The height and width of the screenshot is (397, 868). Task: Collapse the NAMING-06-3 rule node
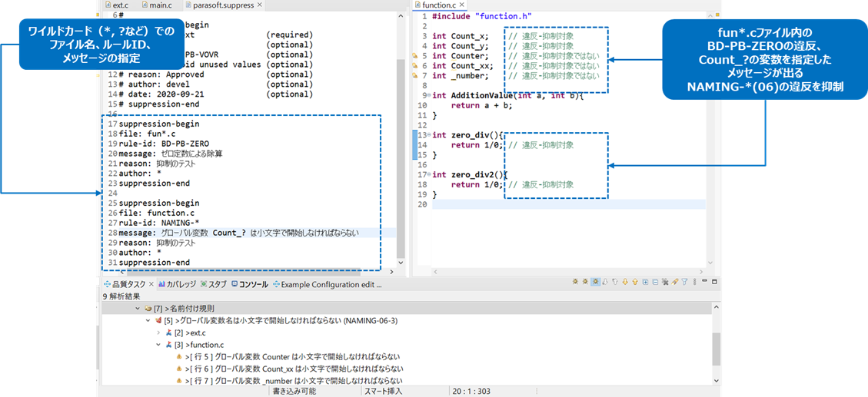tap(148, 320)
